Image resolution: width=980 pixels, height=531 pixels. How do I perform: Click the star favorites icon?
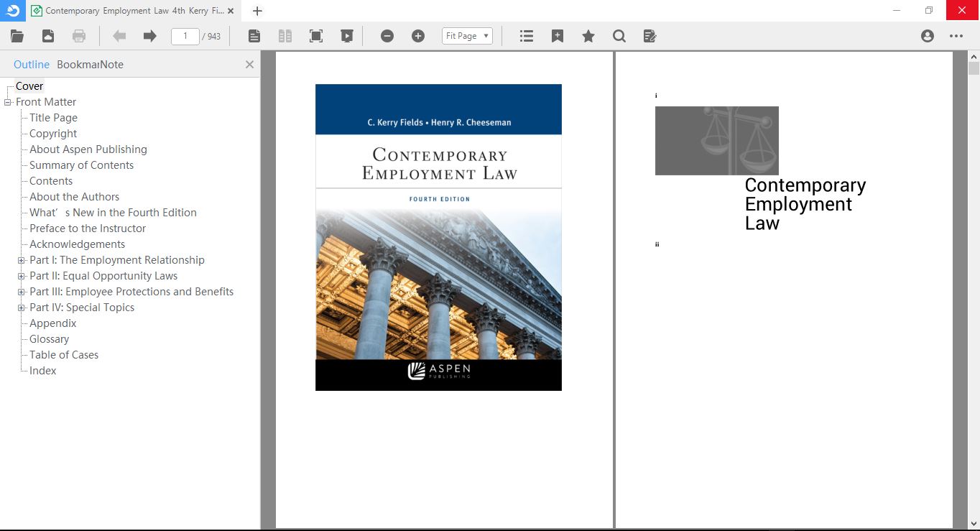[x=588, y=36]
